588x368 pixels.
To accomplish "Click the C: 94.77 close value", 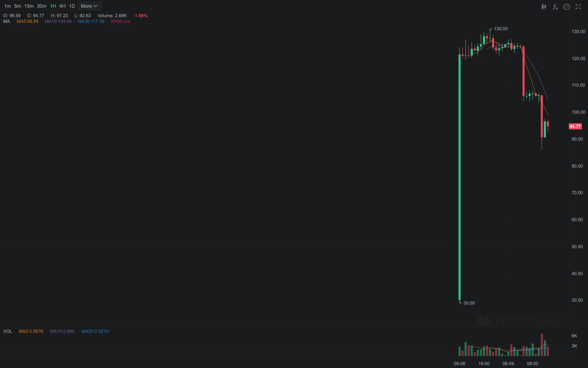I will (36, 16).
